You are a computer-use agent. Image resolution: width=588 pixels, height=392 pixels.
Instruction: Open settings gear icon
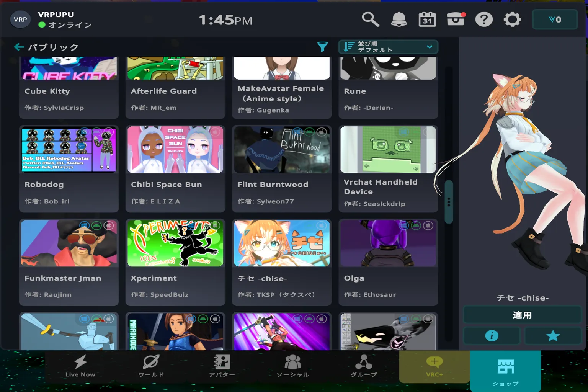512,19
